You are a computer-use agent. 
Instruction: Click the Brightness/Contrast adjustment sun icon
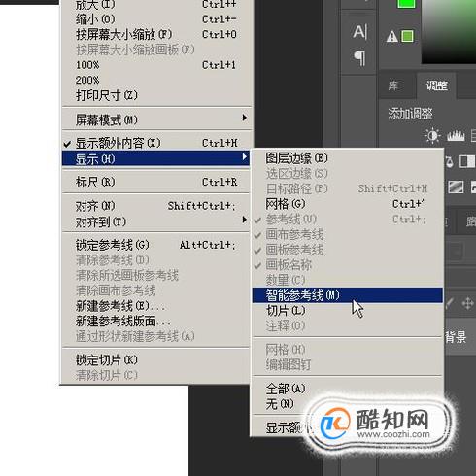tap(432, 136)
